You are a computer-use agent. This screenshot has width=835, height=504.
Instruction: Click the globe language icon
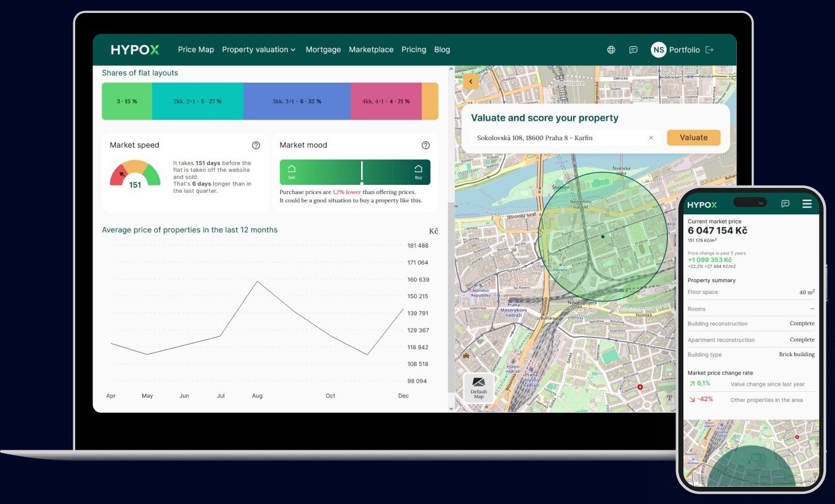coord(611,50)
